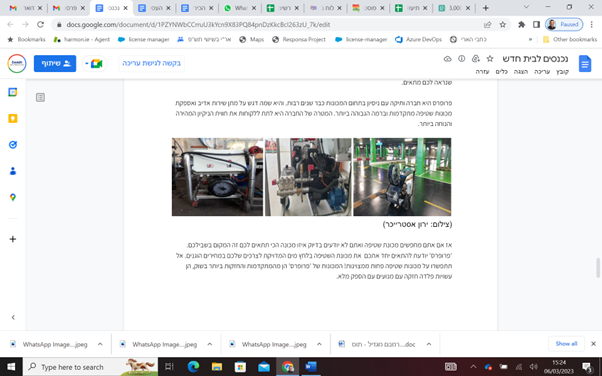Screen dimensions: 602x376
Task: Click the Google Docs home icon
Action: (585, 63)
